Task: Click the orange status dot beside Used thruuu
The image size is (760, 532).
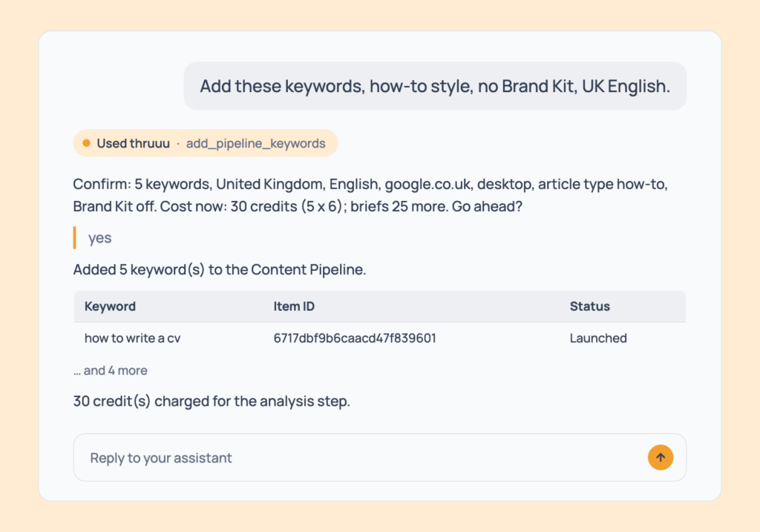Action: pos(86,143)
